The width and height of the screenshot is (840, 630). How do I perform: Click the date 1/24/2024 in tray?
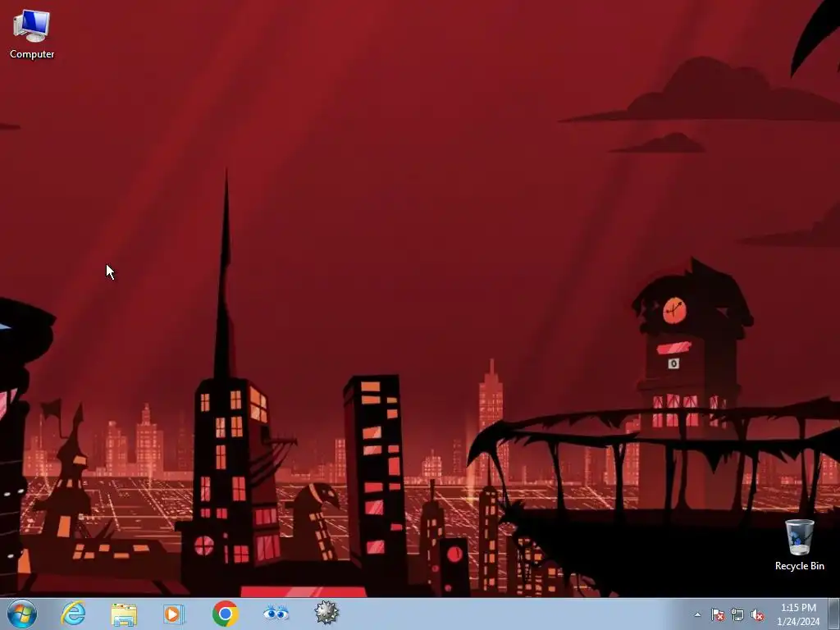click(x=798, y=622)
